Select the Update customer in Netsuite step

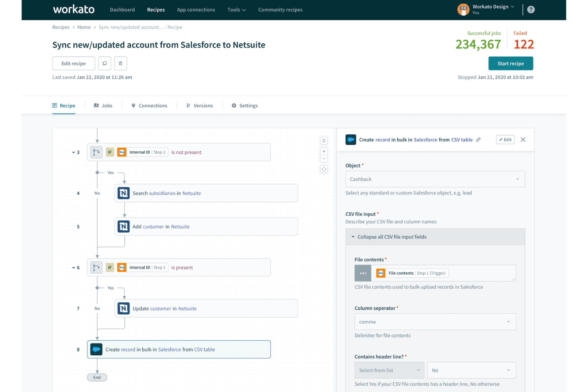206,308
